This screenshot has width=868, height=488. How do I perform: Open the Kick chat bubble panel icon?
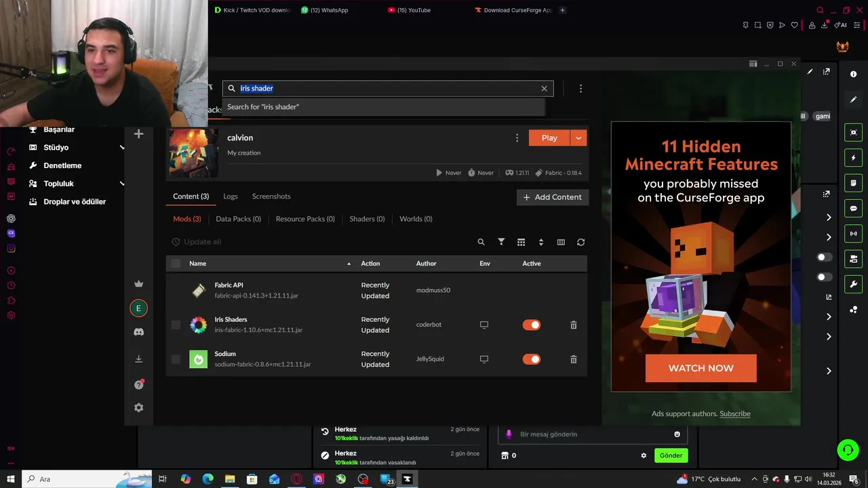[x=854, y=208]
